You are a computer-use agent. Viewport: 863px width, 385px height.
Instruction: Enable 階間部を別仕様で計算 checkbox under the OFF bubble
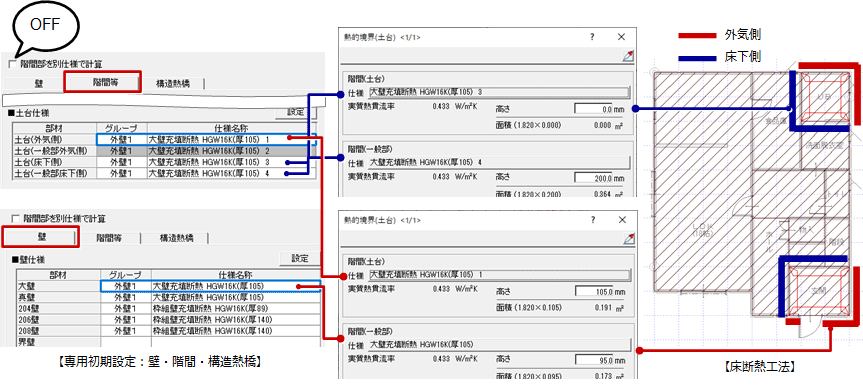(12, 64)
